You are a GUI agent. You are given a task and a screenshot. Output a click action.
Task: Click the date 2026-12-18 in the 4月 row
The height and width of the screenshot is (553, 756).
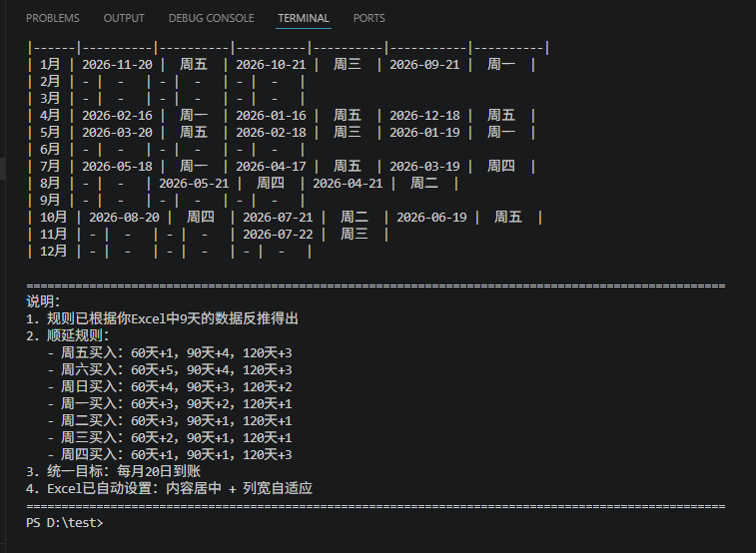[x=424, y=115]
